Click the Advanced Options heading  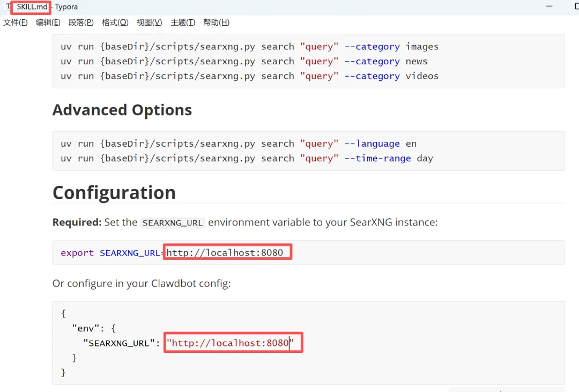122,110
